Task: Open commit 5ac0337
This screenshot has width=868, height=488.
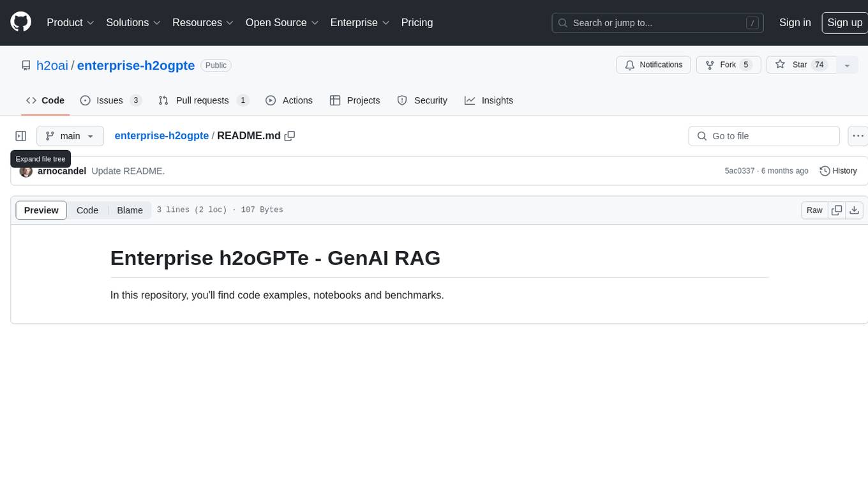Action: 740,171
